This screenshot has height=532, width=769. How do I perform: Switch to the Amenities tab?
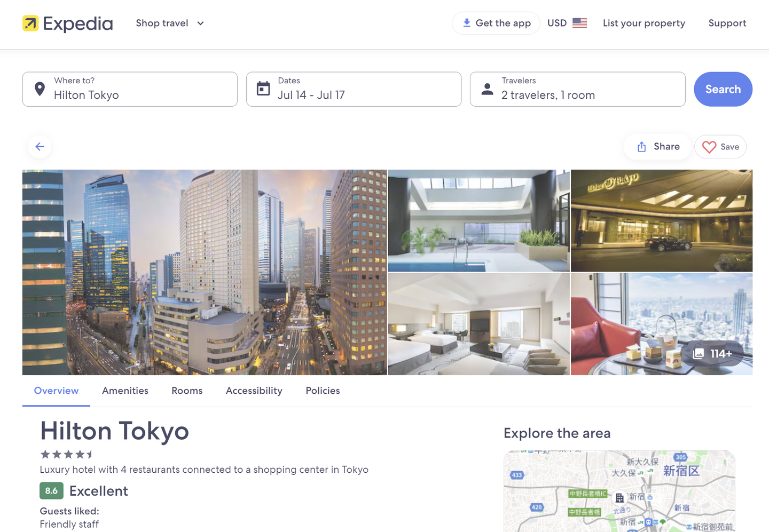pyautogui.click(x=125, y=391)
